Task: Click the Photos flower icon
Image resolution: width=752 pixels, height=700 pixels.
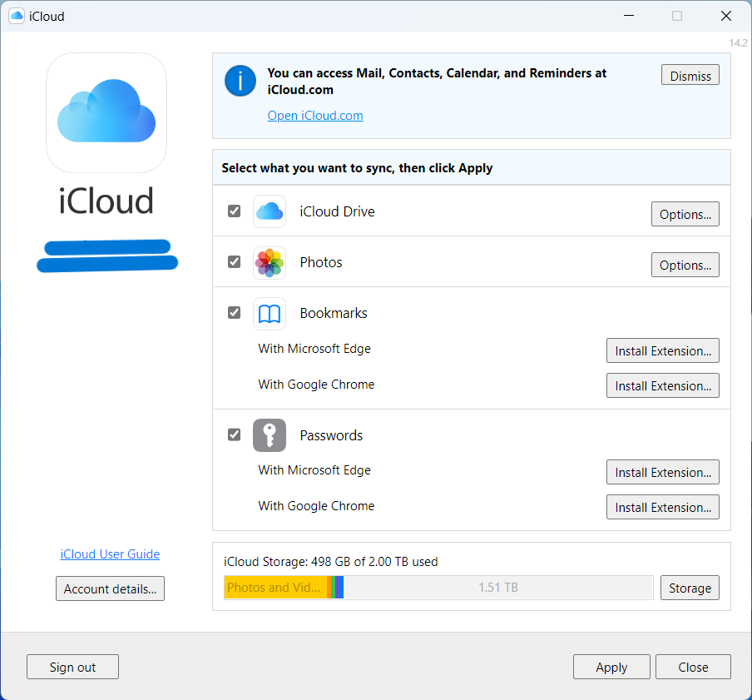Action: pos(270,262)
